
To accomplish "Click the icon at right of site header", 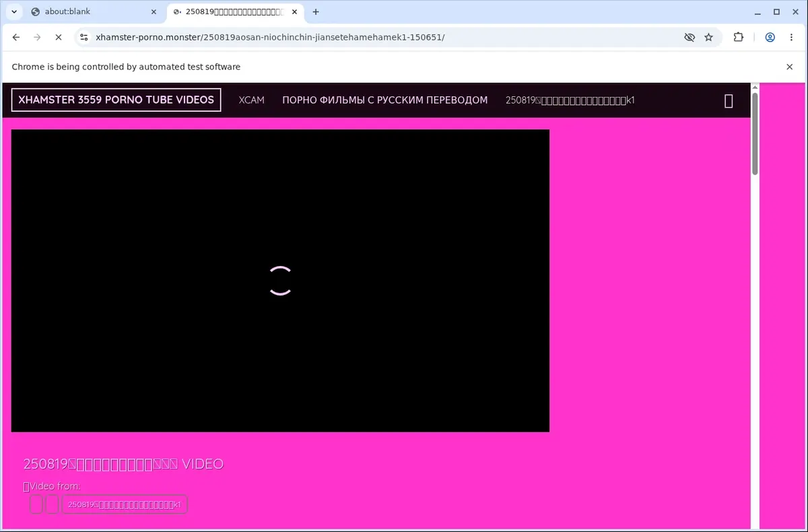I will [729, 101].
